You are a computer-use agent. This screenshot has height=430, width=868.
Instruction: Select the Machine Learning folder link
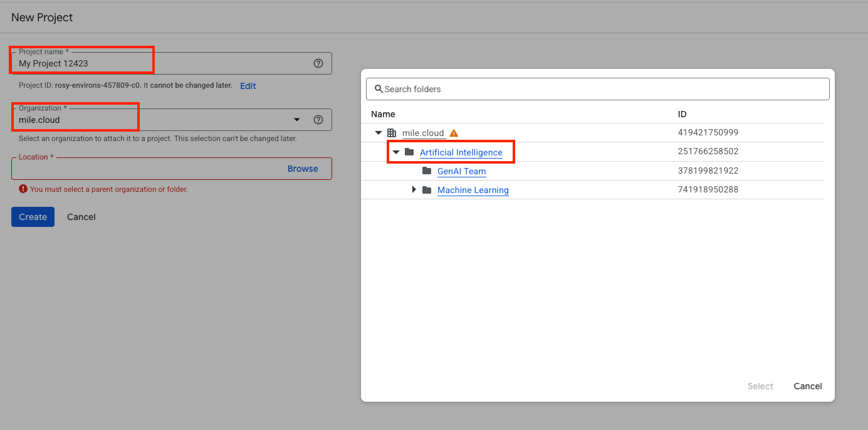473,190
